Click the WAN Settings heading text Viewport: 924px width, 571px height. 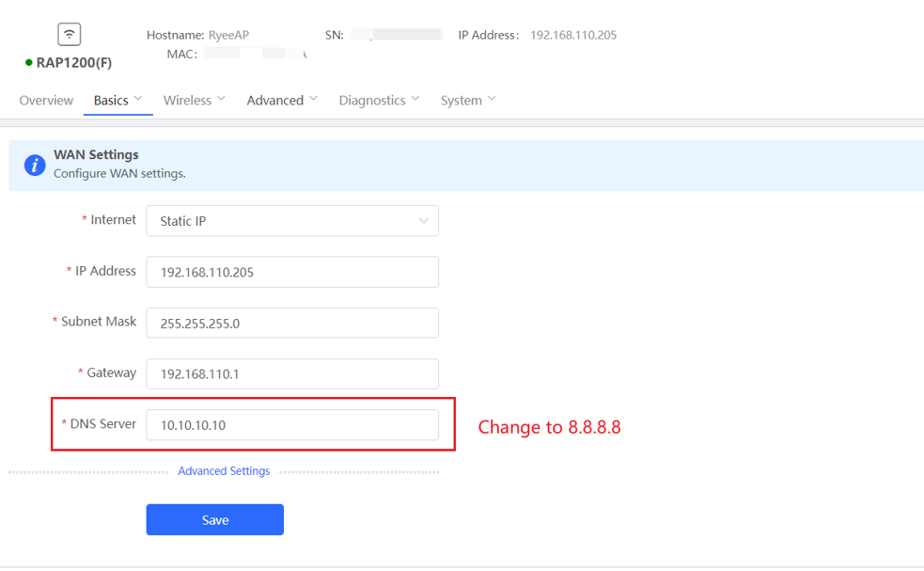point(96,154)
